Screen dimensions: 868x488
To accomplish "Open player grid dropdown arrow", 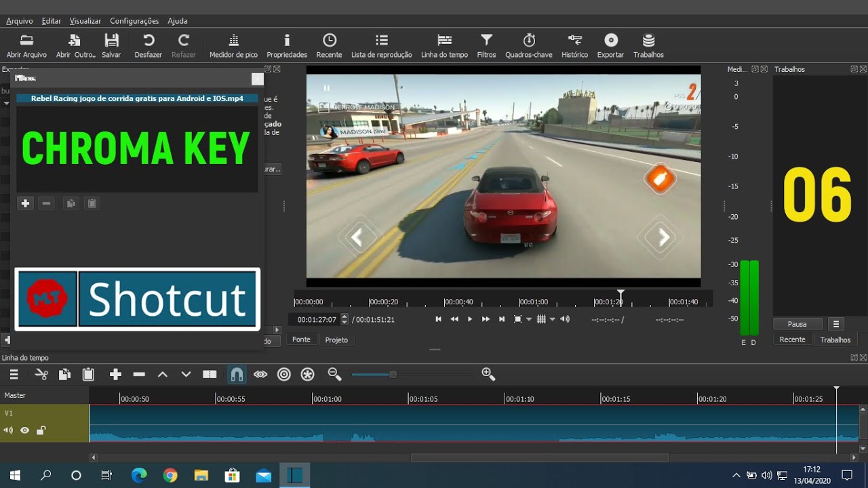I will pos(553,319).
